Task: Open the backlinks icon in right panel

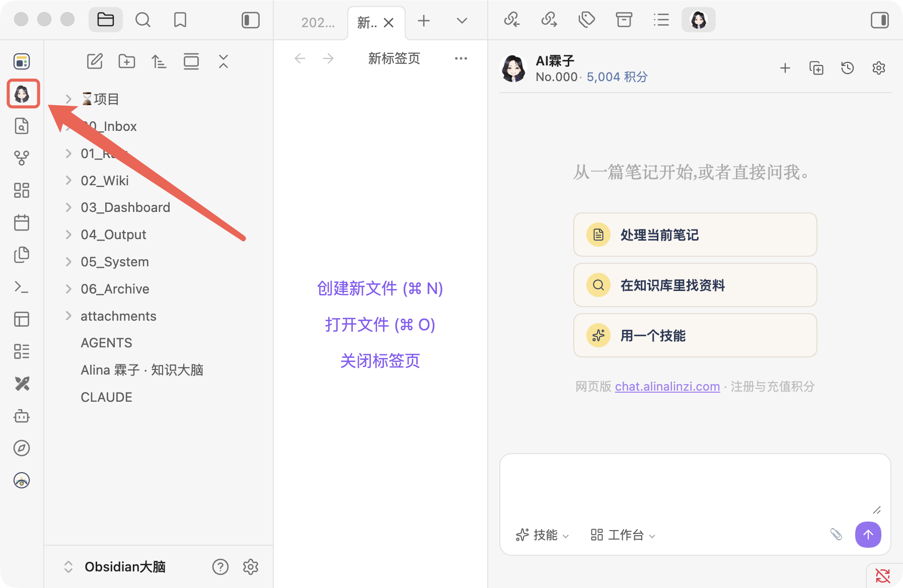Action: [512, 20]
